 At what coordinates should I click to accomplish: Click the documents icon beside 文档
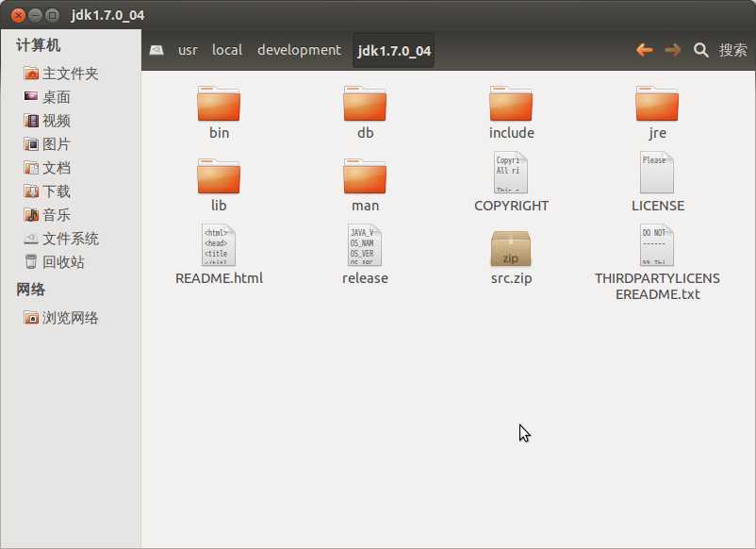(x=31, y=167)
